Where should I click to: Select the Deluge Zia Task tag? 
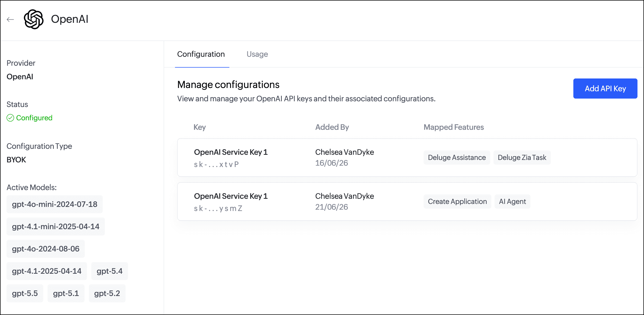click(x=522, y=157)
